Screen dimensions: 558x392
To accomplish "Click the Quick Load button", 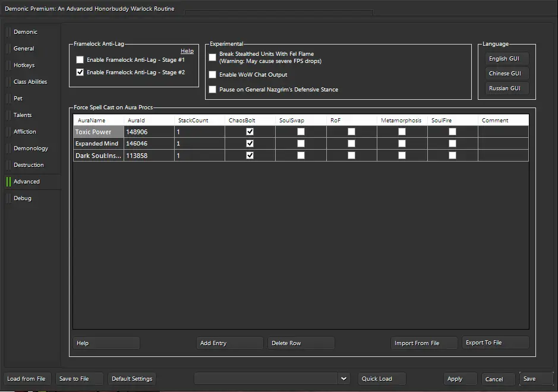I will coord(382,379).
